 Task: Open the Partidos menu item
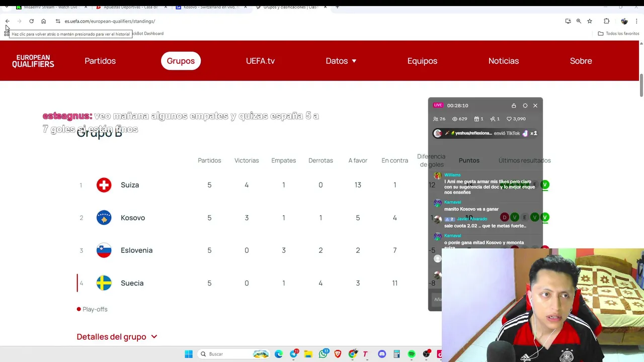[100, 61]
